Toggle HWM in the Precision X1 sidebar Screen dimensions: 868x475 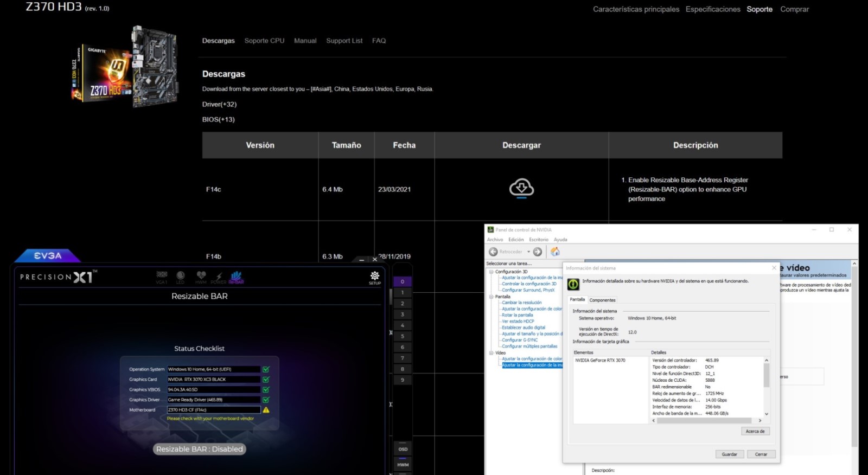(403, 465)
